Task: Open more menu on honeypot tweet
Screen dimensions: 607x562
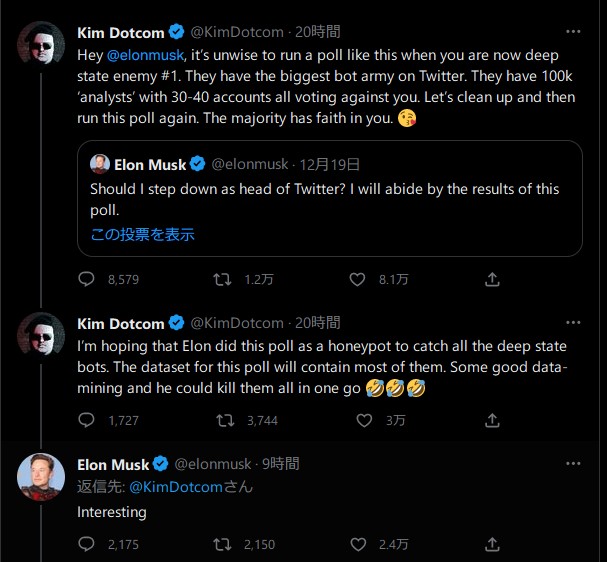Action: (x=573, y=323)
